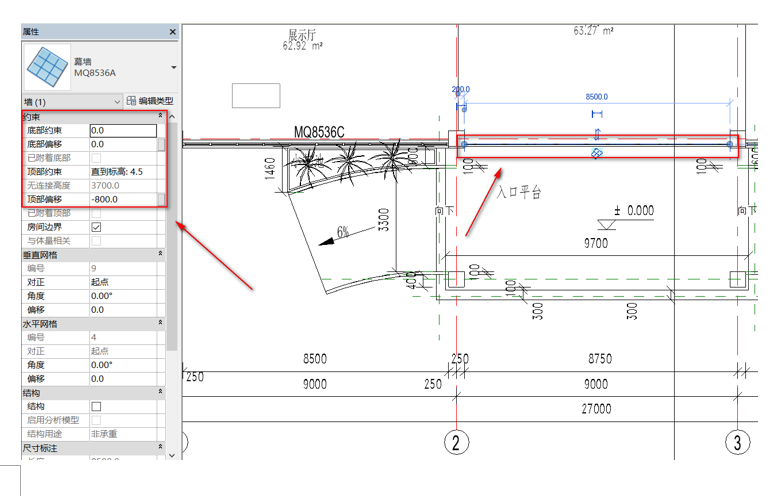Screen dimensions: 773x496
Task: Click the grid bubble labeled 2
Action: (456, 441)
